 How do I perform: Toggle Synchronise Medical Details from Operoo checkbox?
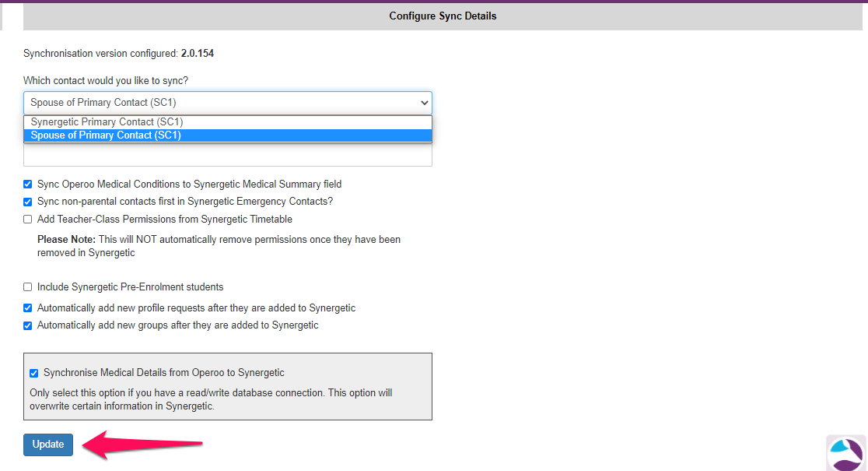coord(33,373)
